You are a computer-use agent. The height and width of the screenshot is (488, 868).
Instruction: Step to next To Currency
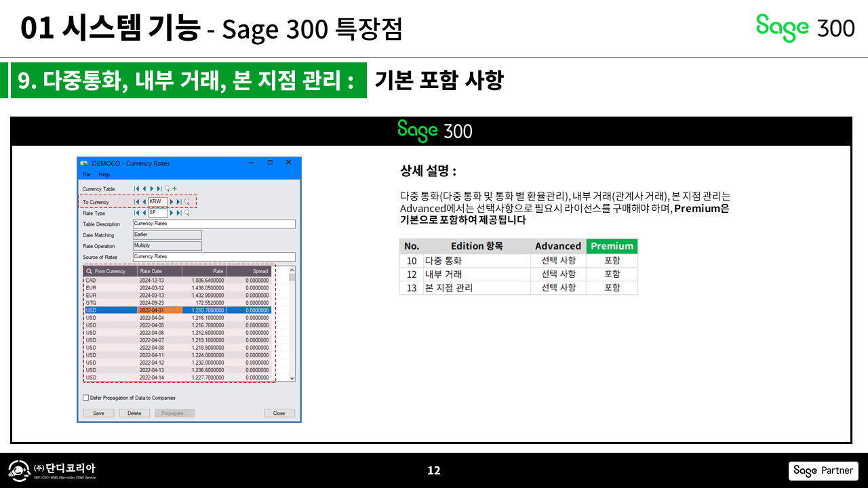coord(172,202)
